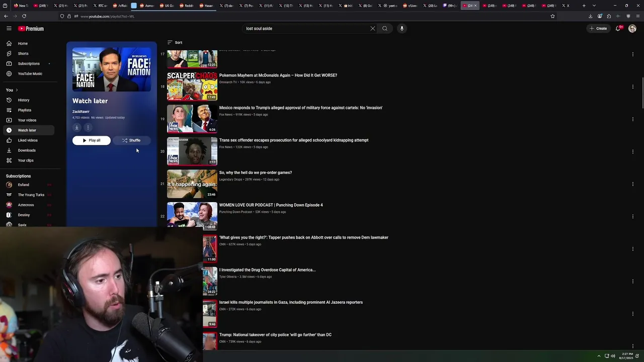The width and height of the screenshot is (644, 362).
Task: Click the Punching Down Podcast channel name
Action: (x=236, y=212)
